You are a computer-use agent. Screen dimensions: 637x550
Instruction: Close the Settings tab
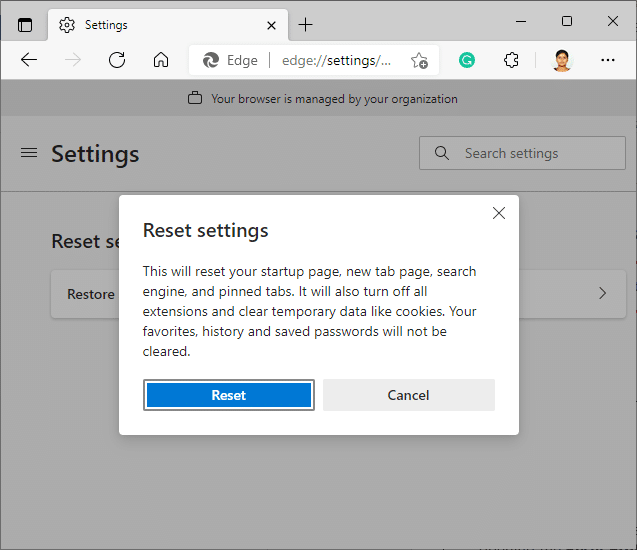point(271,24)
